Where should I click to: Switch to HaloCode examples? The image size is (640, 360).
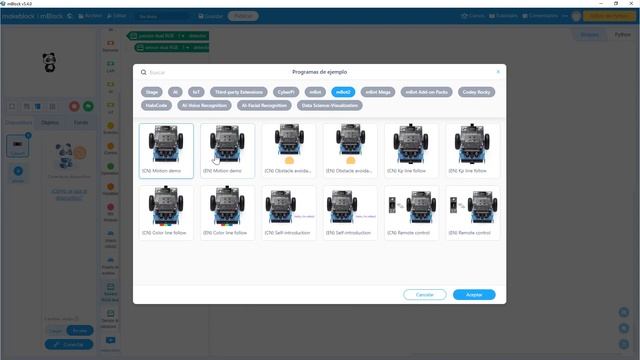156,106
